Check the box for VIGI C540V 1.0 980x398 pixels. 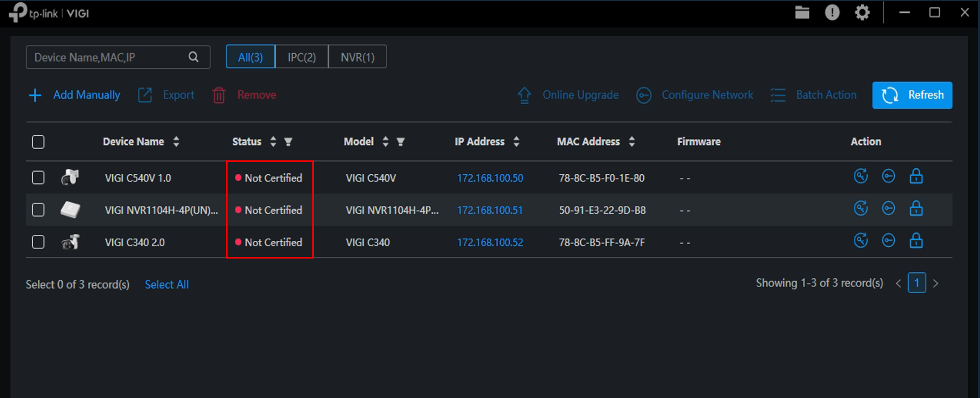click(38, 178)
